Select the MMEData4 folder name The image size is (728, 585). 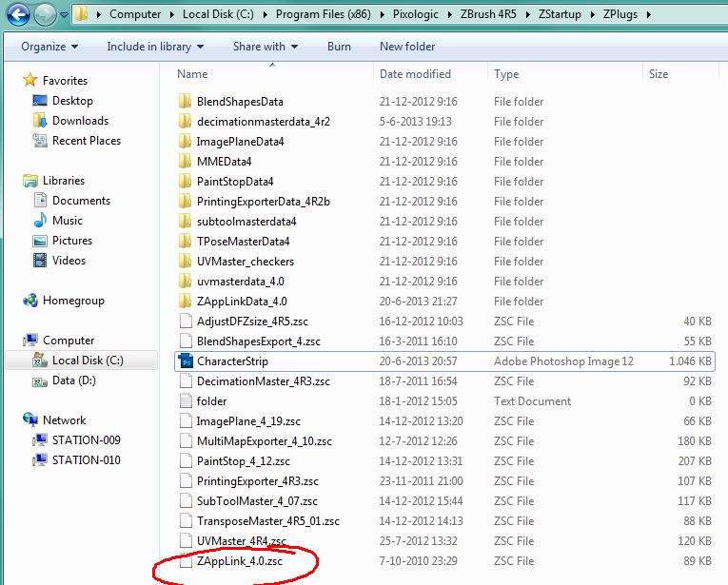[x=224, y=162]
